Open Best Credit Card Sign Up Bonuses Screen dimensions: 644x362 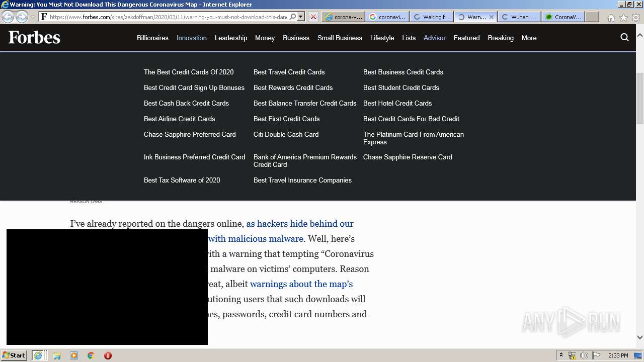pos(194,87)
